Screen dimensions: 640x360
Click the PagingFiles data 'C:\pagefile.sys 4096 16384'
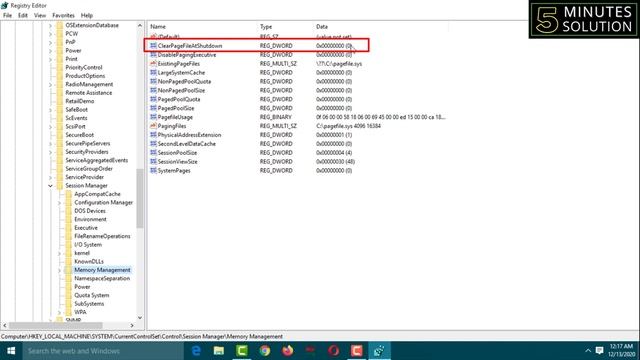pos(348,126)
